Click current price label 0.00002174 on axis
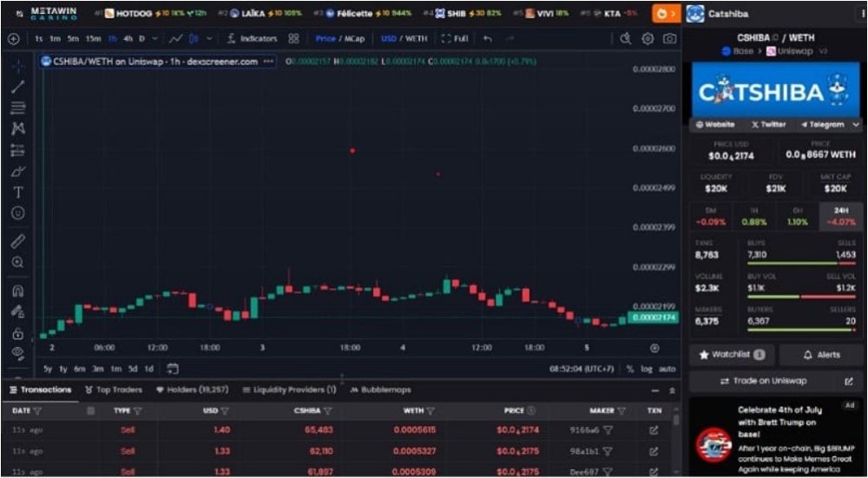Viewport: 868px width, 478px height. [654, 318]
